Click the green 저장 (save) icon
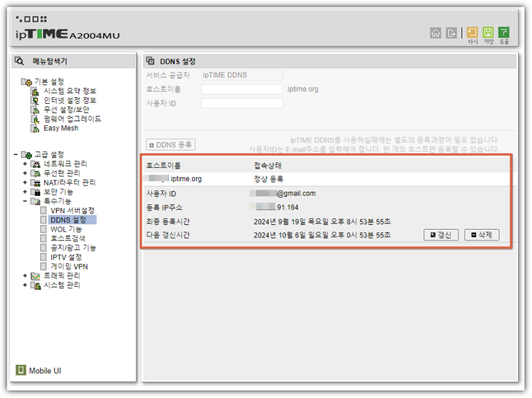 [488, 32]
